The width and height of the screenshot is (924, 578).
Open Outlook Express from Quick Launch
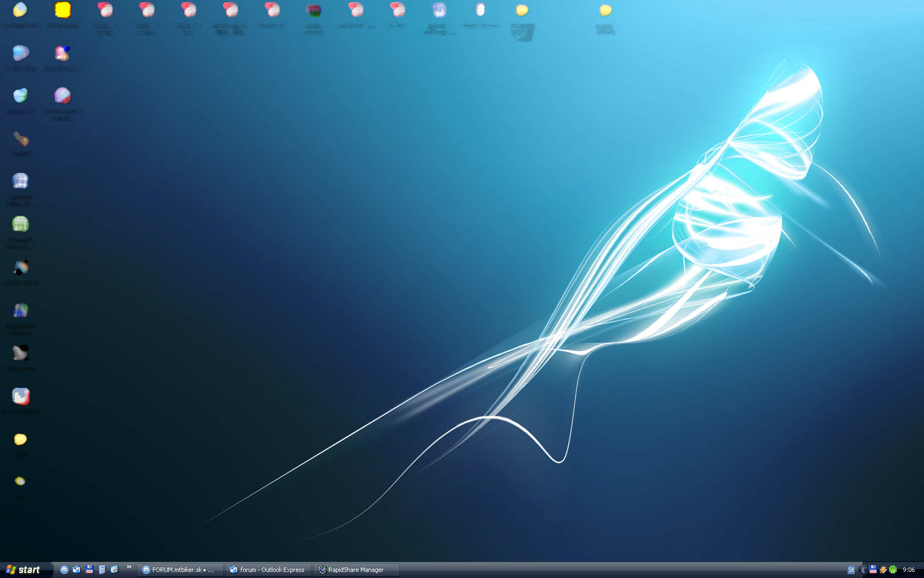click(x=76, y=570)
